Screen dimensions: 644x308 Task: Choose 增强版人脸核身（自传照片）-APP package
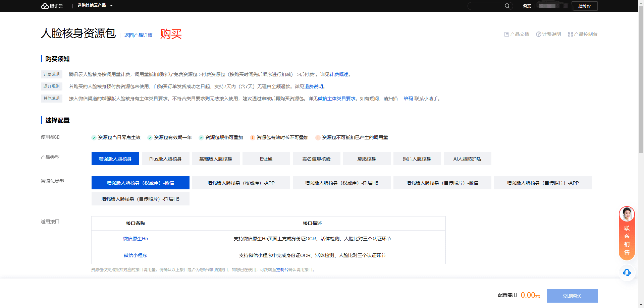click(543, 183)
